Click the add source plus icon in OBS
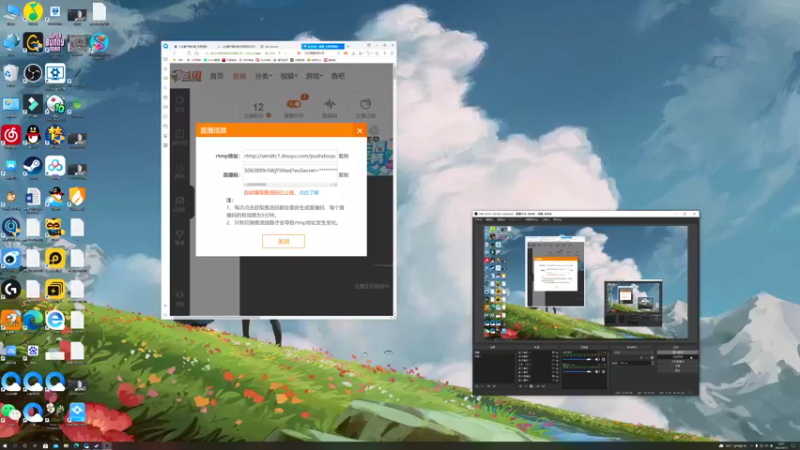The height and width of the screenshot is (450, 800). 520,386
